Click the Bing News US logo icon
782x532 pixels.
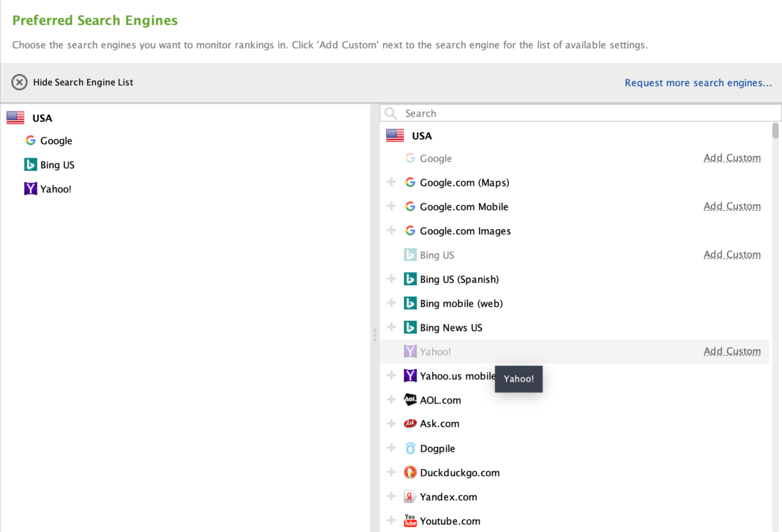coord(410,327)
